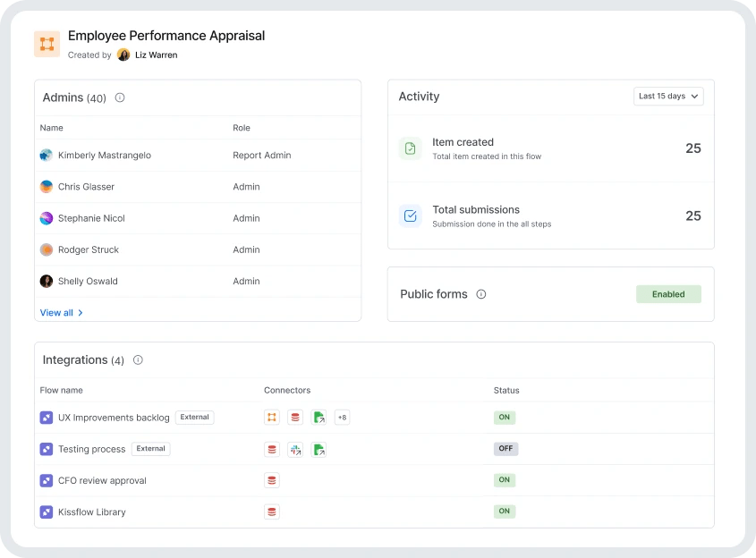This screenshot has height=558, width=756.
Task: Click Liz Warren's avatar
Action: [123, 55]
